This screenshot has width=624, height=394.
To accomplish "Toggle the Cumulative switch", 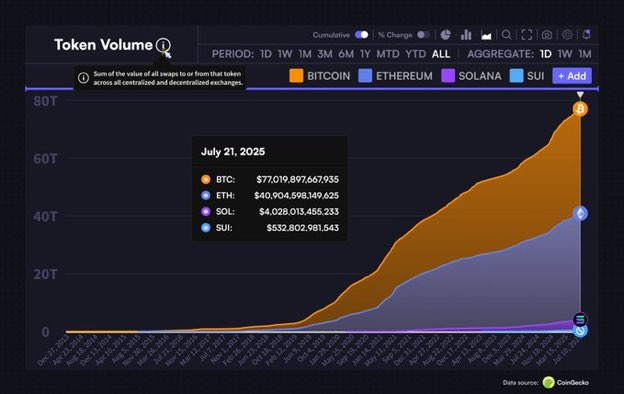I will [361, 35].
